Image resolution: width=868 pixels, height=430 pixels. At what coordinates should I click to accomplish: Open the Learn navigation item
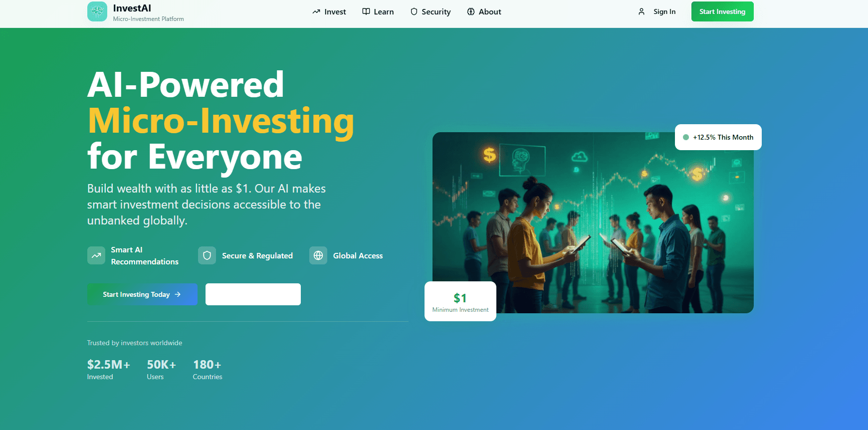[x=378, y=11]
